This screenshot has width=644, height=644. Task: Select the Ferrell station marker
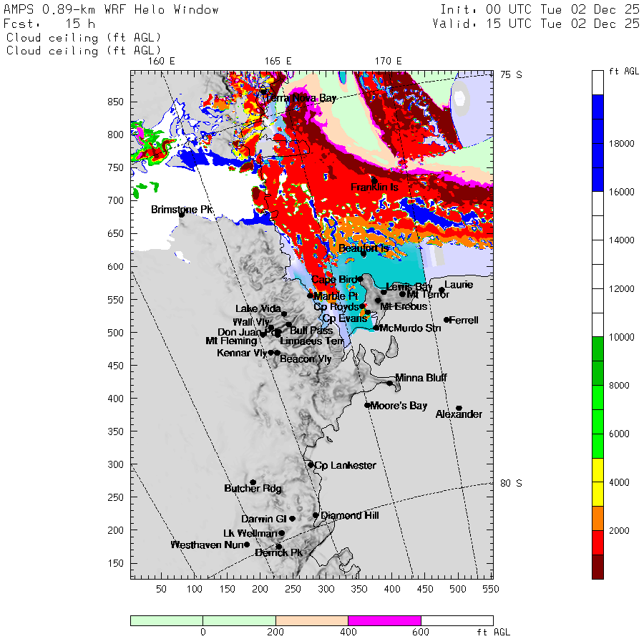[x=447, y=320]
